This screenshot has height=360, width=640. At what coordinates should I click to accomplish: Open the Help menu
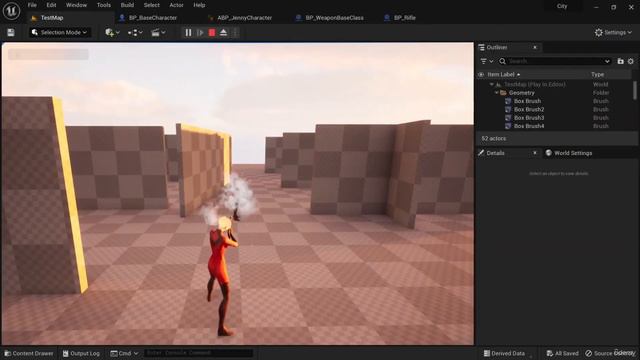(x=199, y=5)
